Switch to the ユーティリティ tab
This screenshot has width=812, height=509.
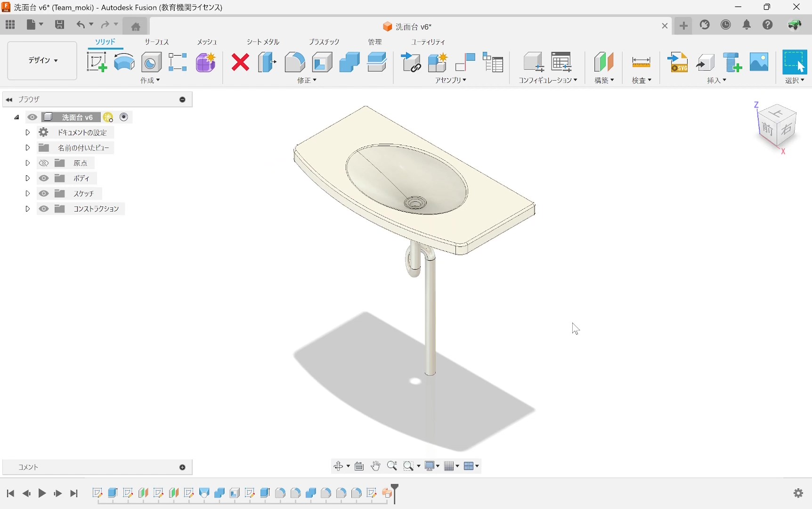click(x=428, y=42)
